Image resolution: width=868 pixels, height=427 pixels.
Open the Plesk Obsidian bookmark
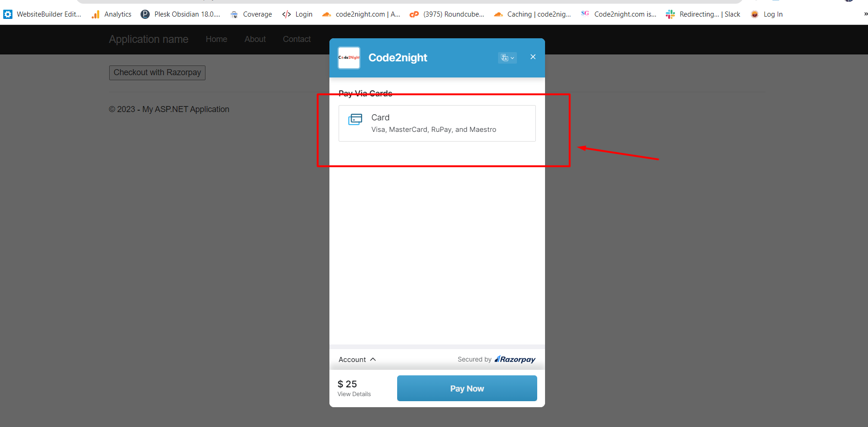[181, 14]
